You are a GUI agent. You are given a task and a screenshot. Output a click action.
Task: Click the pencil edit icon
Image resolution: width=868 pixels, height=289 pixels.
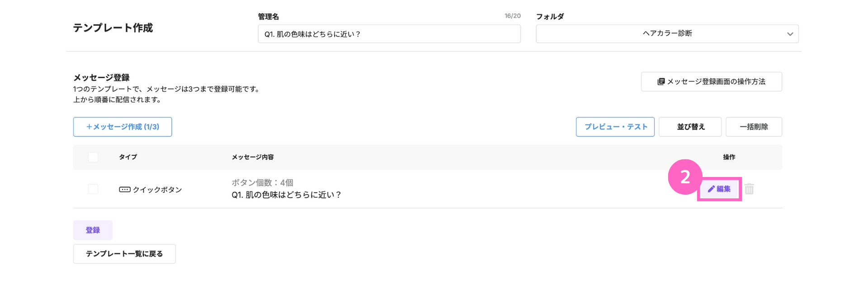pos(711,189)
